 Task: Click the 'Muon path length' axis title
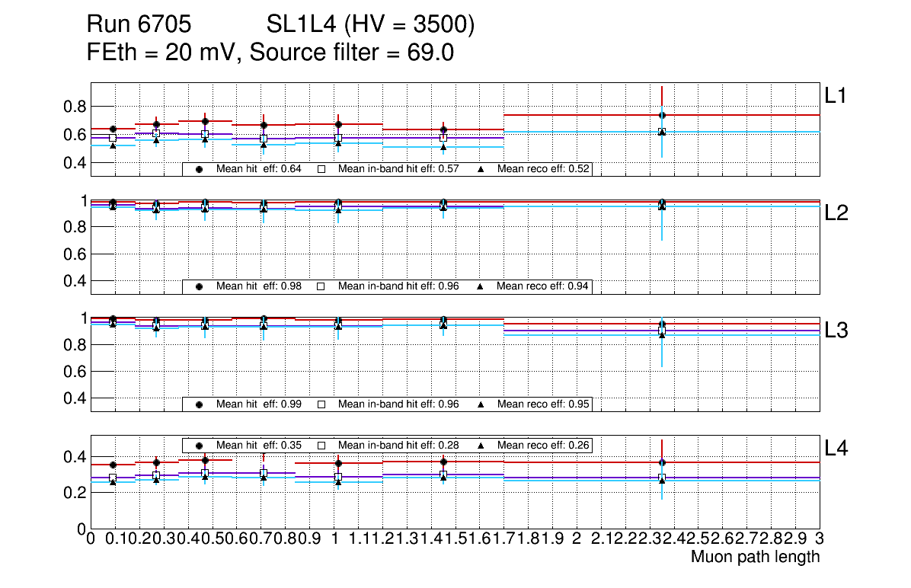pyautogui.click(x=755, y=557)
